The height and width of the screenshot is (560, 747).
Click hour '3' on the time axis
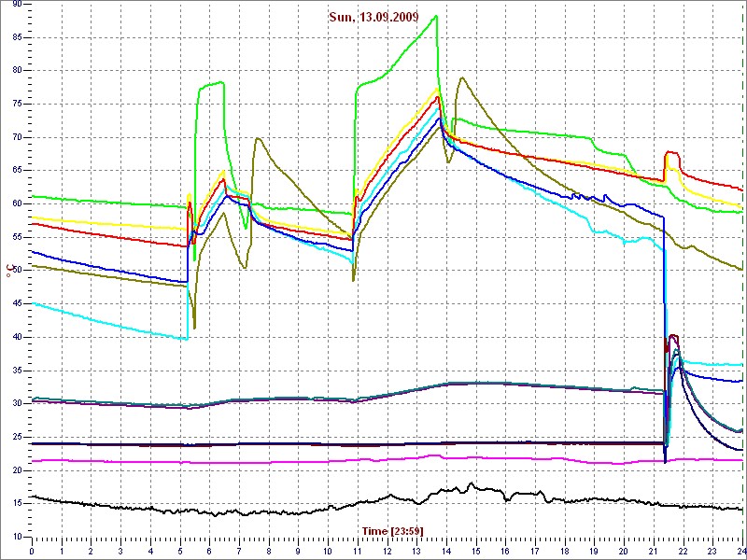[120, 552]
